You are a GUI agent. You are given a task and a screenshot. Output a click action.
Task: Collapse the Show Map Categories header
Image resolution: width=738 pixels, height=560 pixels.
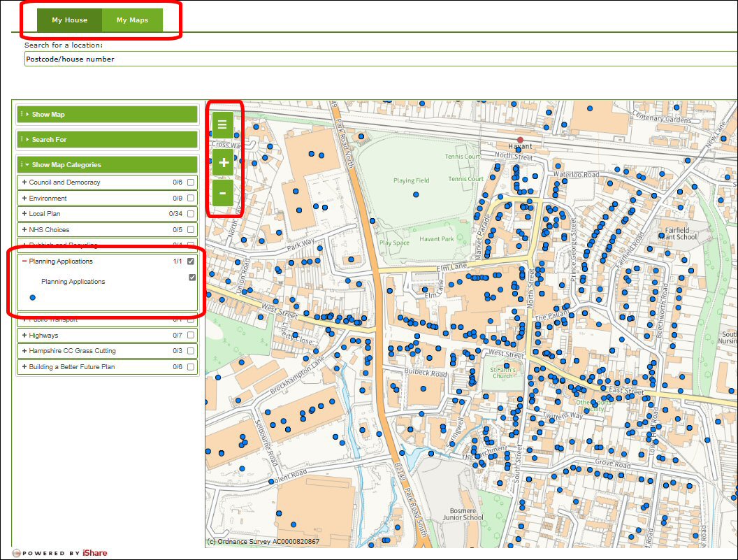click(66, 165)
